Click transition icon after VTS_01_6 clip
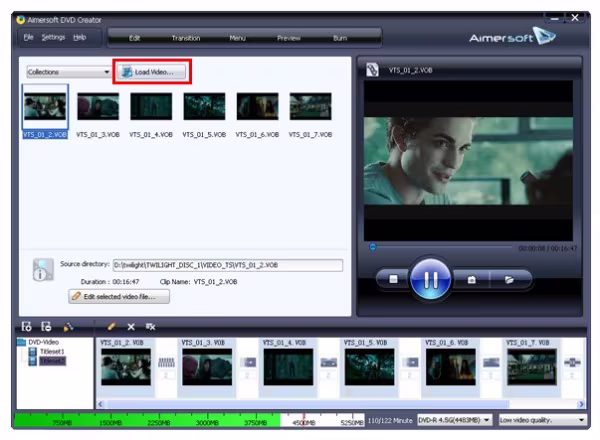 [x=491, y=362]
